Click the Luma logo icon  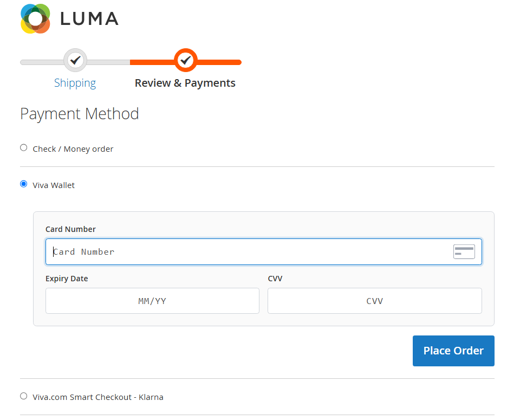pos(35,19)
